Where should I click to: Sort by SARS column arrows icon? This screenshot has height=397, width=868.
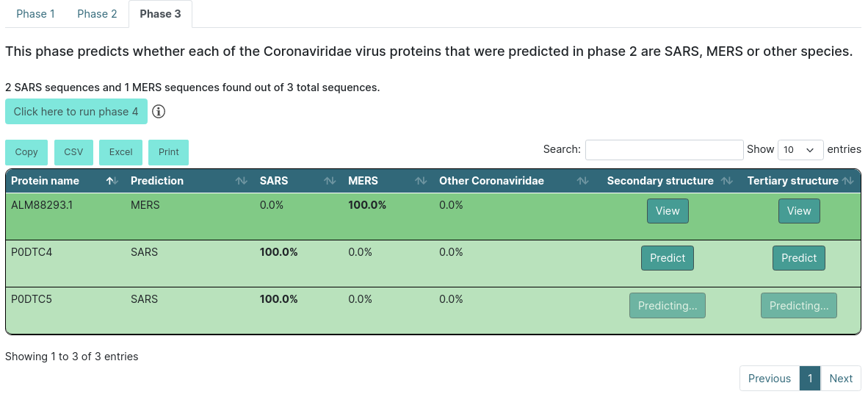(x=330, y=181)
